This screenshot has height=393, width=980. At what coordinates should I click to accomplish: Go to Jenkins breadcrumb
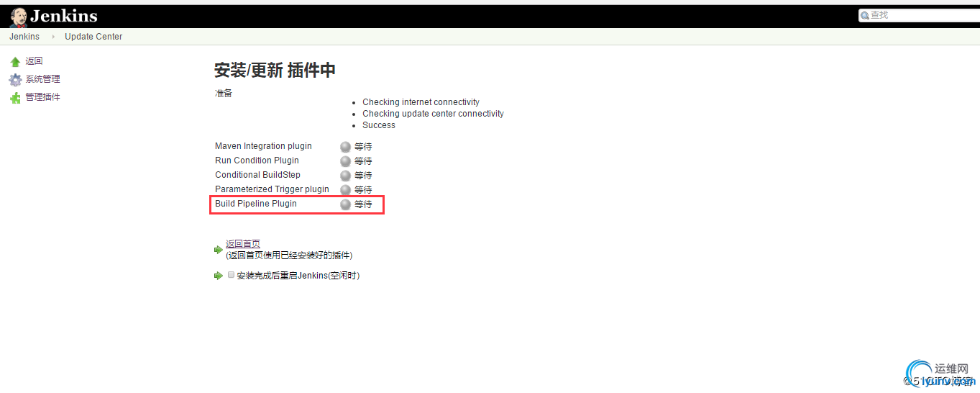coord(24,37)
